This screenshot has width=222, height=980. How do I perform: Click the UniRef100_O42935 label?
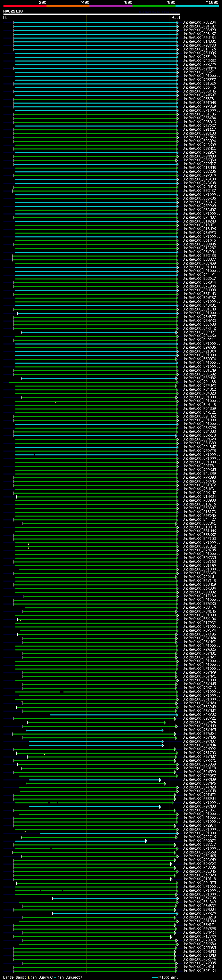[x=199, y=963]
